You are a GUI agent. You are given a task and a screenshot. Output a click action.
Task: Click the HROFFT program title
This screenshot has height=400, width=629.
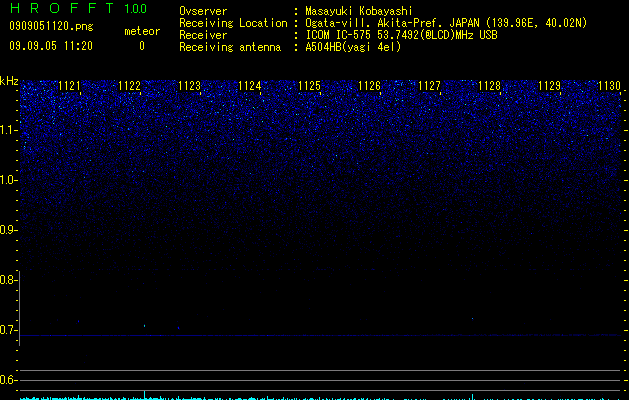62,8
